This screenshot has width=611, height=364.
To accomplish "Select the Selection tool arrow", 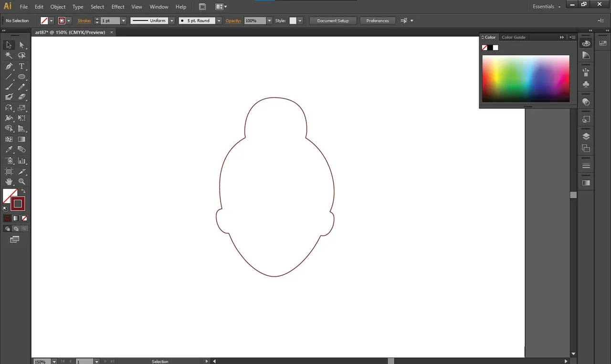I will coord(9,45).
